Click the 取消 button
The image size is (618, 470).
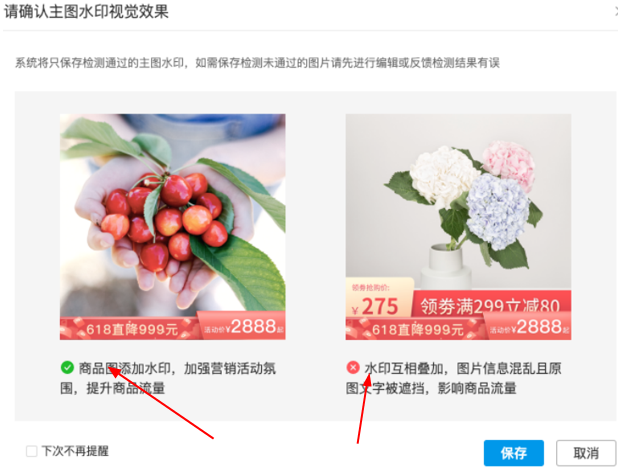tap(586, 453)
